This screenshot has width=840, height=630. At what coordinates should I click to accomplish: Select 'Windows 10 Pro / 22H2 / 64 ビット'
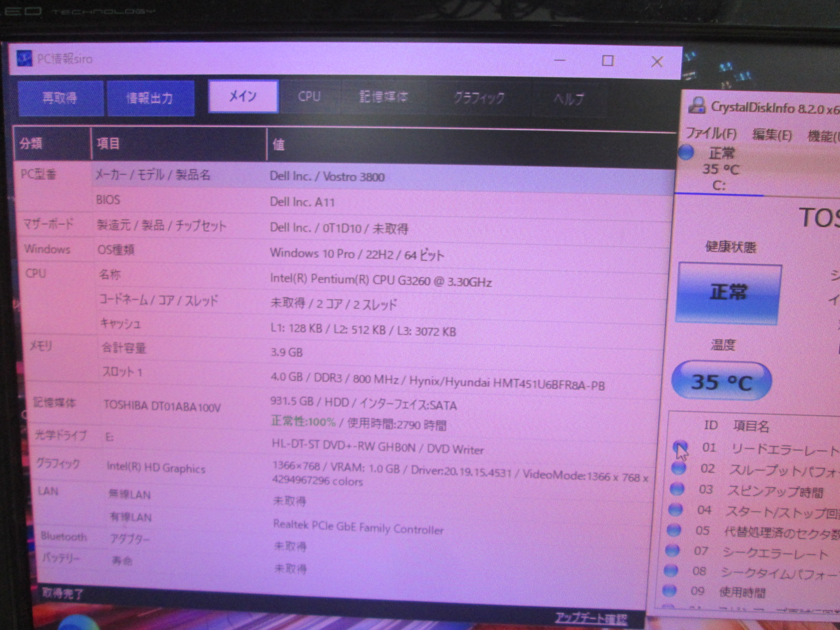(x=357, y=254)
